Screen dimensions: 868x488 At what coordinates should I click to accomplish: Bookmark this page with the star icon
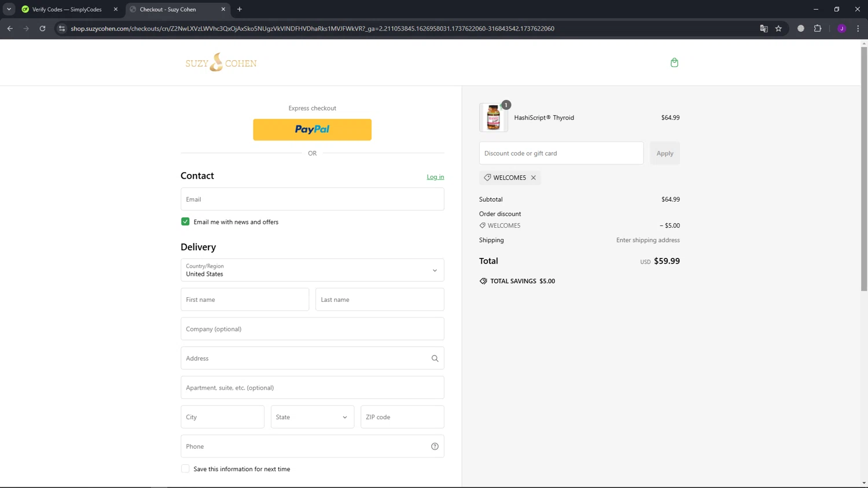(778, 28)
